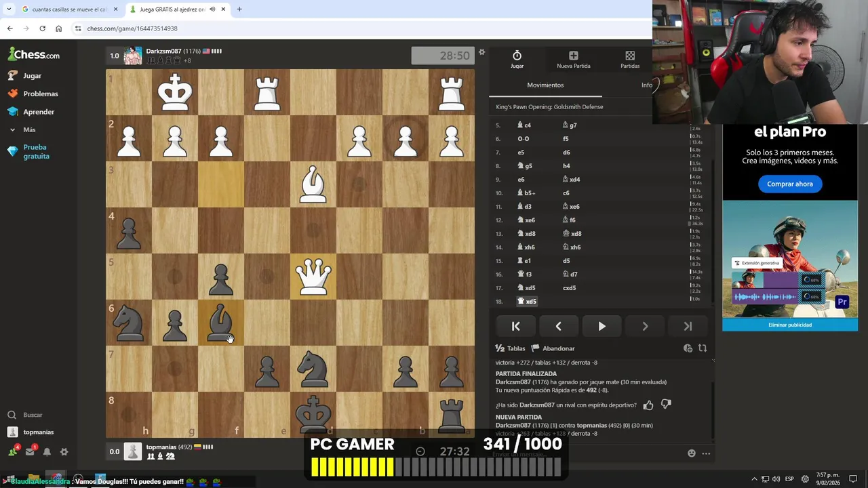Click the Prueba gratuita diamond link
Screen dimensions: 868x488
click(x=29, y=151)
